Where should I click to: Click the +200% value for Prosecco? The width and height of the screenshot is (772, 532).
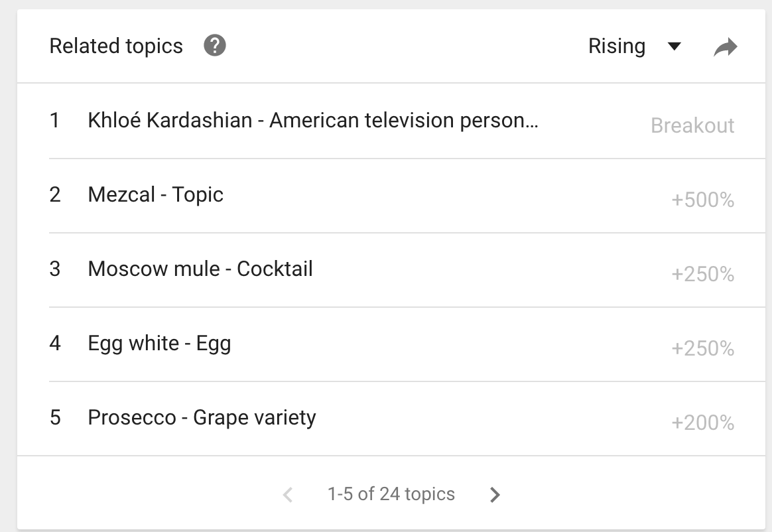click(x=702, y=423)
